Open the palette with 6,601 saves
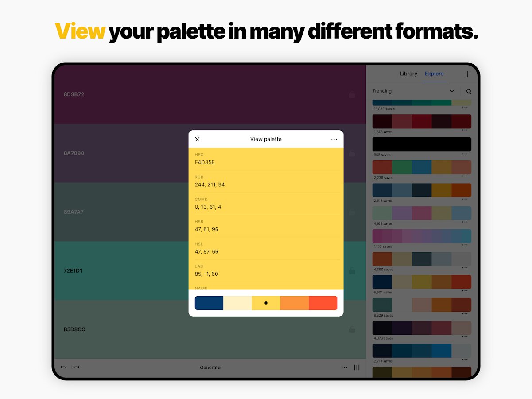This screenshot has width=532, height=399. 422,282
